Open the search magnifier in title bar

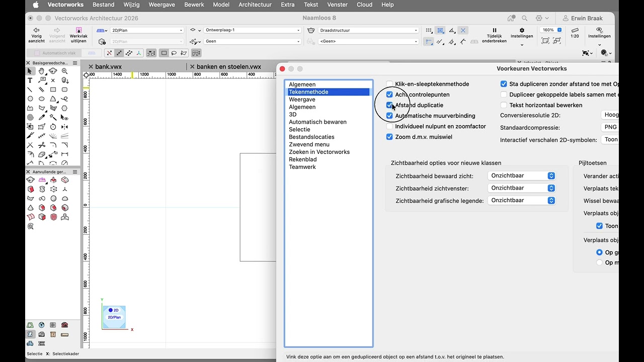pos(525,18)
